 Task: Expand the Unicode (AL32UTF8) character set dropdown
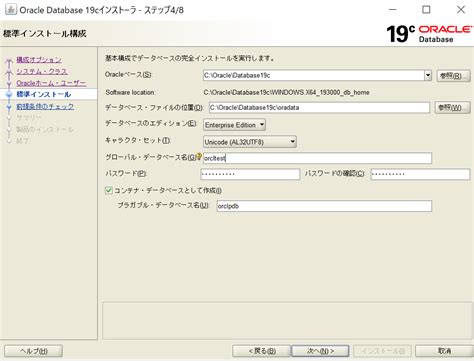(x=250, y=142)
